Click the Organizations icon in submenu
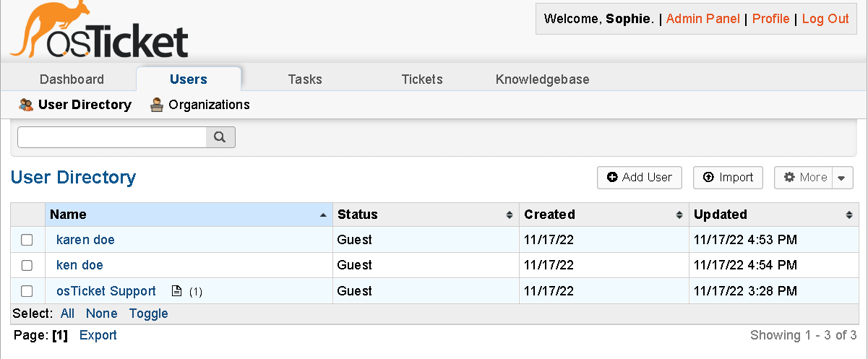This screenshot has height=359, width=868. [x=156, y=105]
